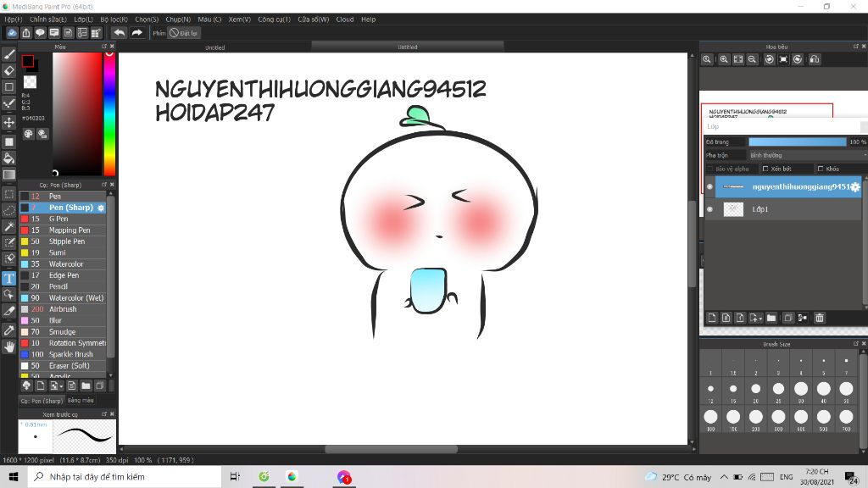The image size is (868, 488).
Task: Click the transparent color swatch
Action: (30, 82)
